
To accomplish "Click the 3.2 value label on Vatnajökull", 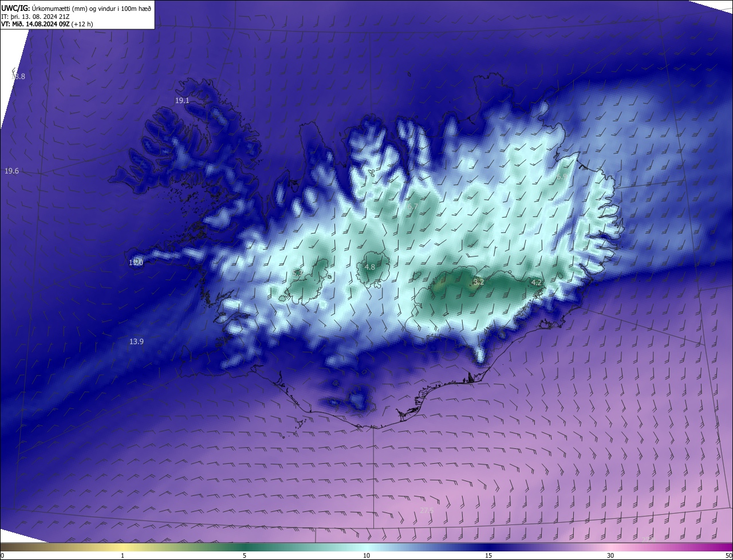I will click(479, 282).
